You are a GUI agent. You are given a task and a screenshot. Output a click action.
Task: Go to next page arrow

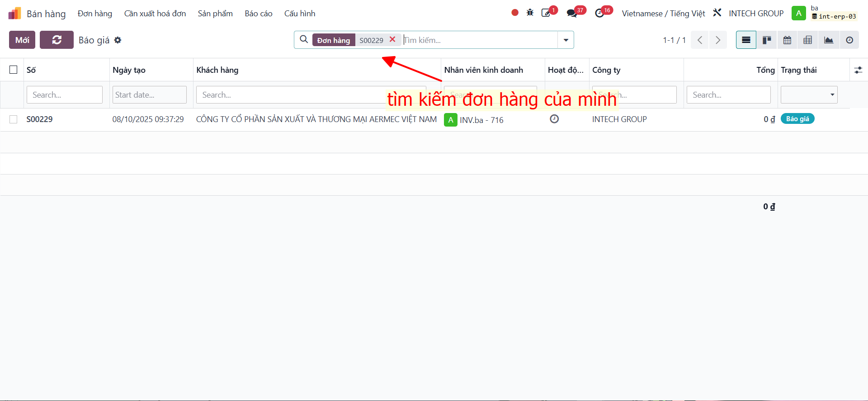[718, 40]
